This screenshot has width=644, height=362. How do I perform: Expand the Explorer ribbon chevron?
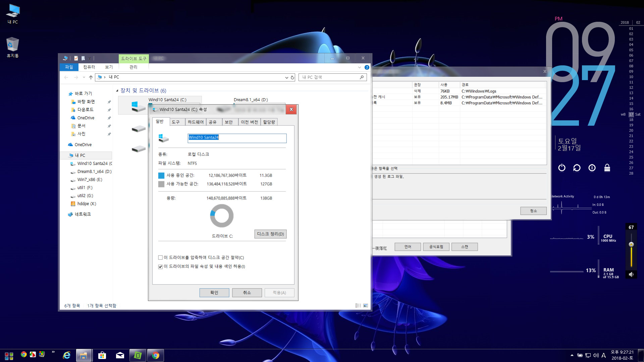point(360,67)
